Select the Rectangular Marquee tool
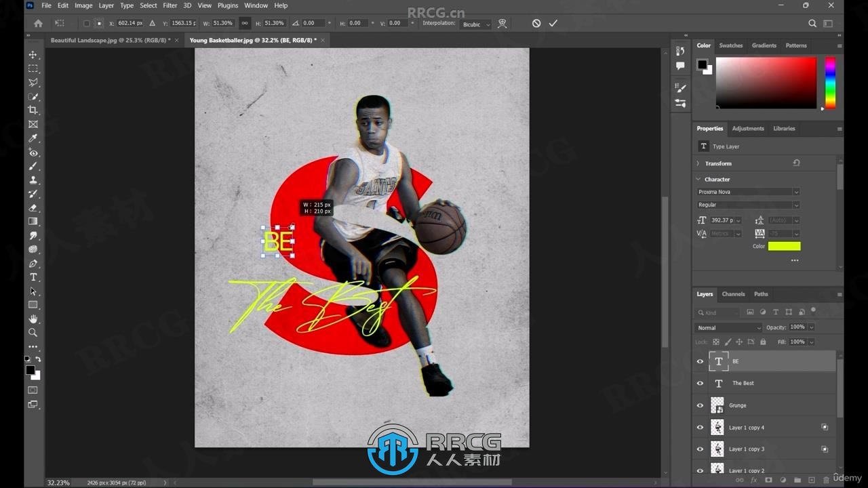This screenshot has height=488, width=868. (x=33, y=68)
